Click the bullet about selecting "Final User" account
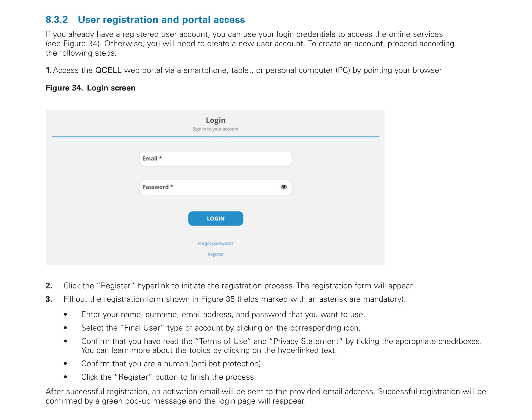532x420 pixels. 220,328
